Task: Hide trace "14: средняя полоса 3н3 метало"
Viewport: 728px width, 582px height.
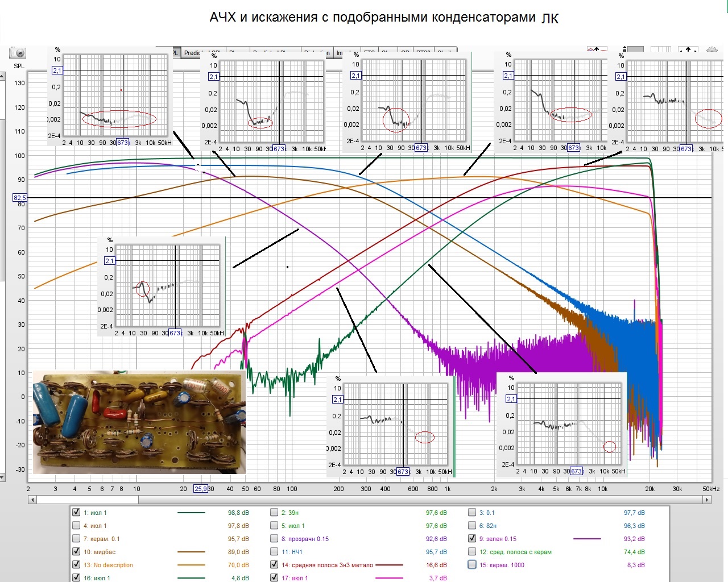Action: (274, 565)
